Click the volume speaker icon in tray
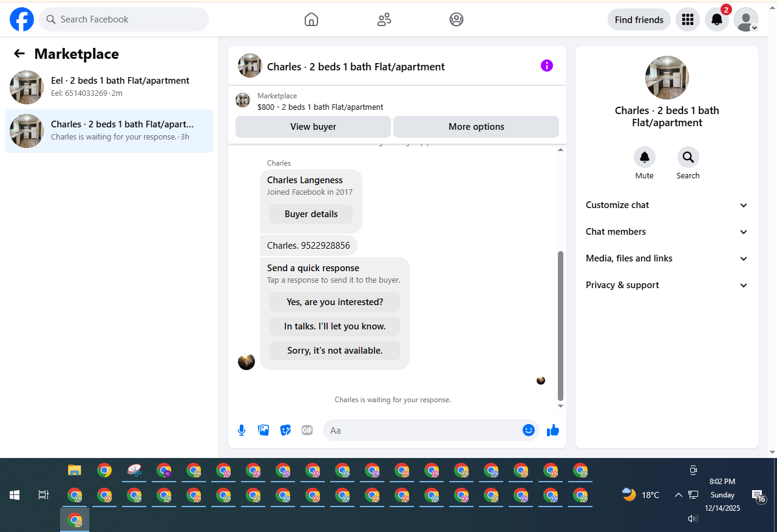This screenshot has height=532, width=777. [x=693, y=519]
